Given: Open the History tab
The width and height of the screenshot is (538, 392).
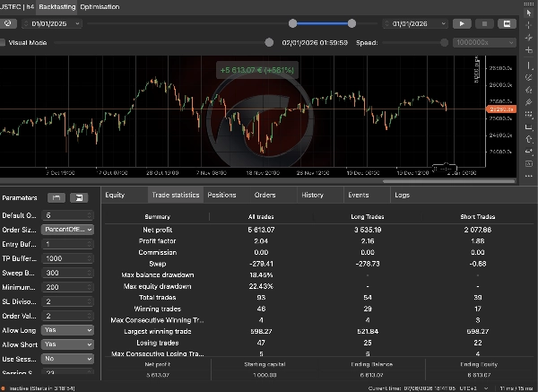Looking at the screenshot, I should (312, 195).
